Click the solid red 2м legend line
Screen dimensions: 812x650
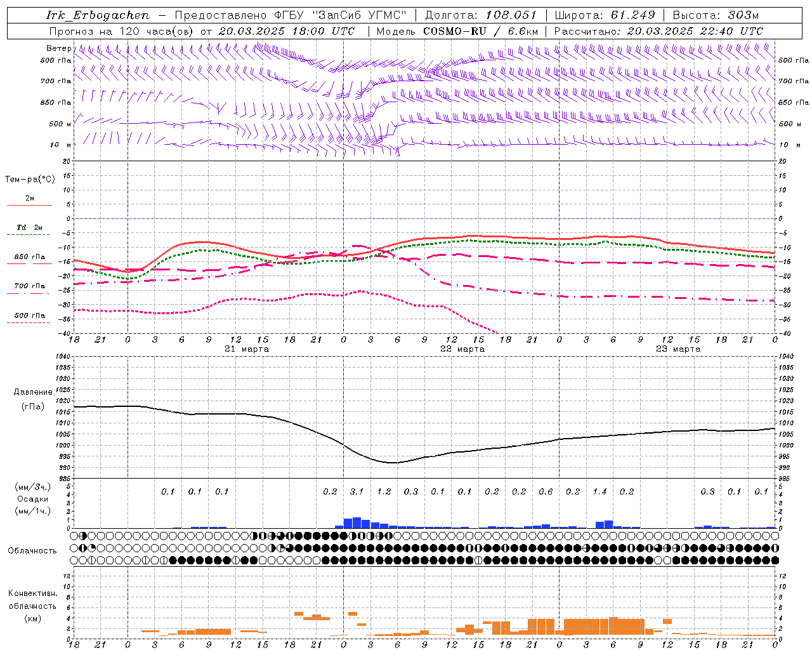29,205
